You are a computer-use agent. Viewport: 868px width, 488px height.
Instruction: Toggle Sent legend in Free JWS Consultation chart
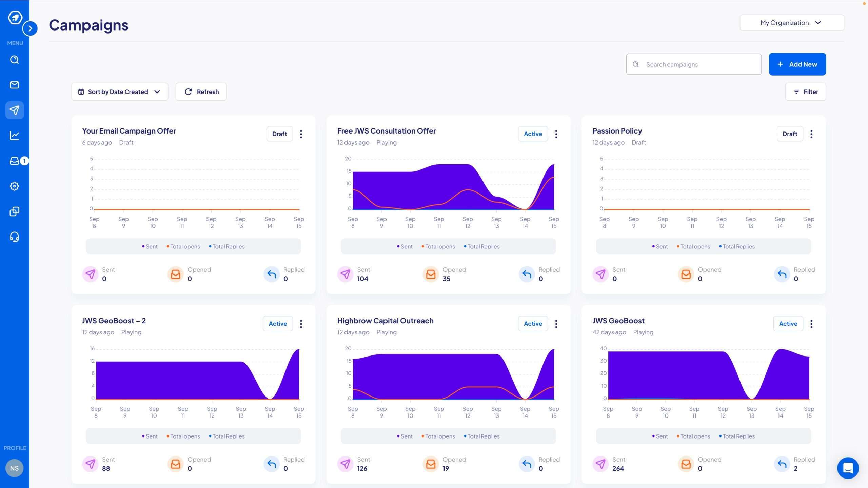tap(405, 246)
